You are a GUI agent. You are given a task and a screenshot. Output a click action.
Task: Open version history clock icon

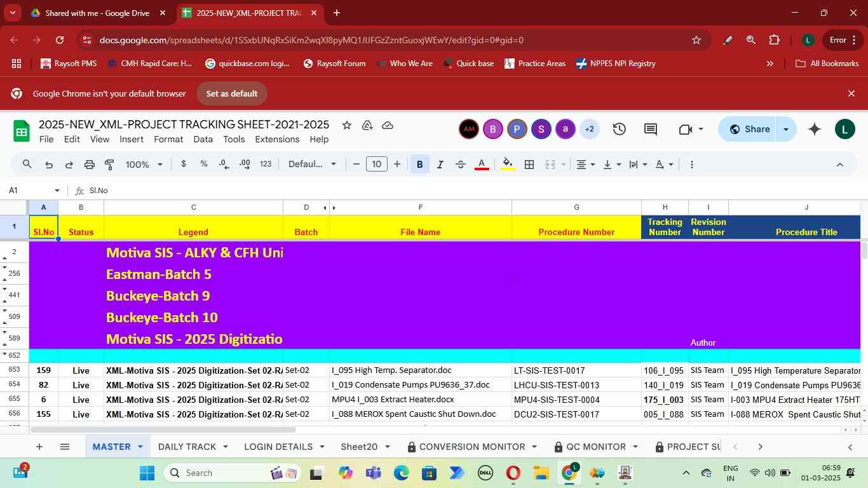click(x=619, y=129)
